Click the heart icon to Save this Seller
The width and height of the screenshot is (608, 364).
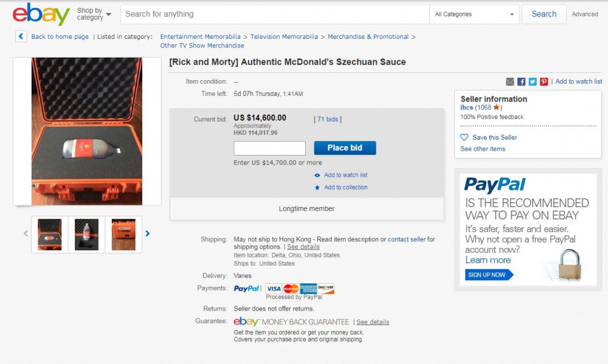point(464,137)
